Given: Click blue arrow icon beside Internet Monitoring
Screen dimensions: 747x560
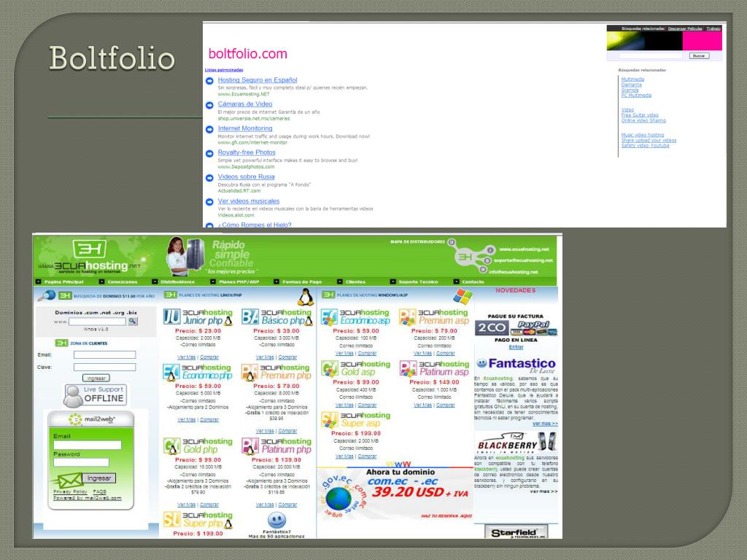Looking at the screenshot, I should (209, 129).
